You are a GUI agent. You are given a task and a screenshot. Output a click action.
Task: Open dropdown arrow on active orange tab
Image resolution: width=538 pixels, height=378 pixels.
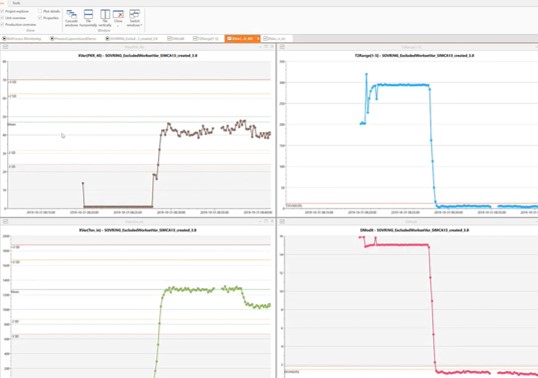[258, 39]
